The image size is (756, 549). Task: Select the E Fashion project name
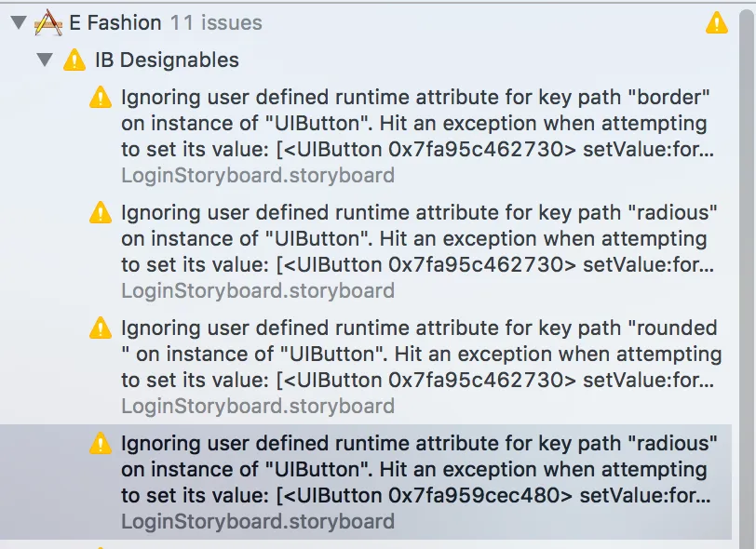point(115,23)
